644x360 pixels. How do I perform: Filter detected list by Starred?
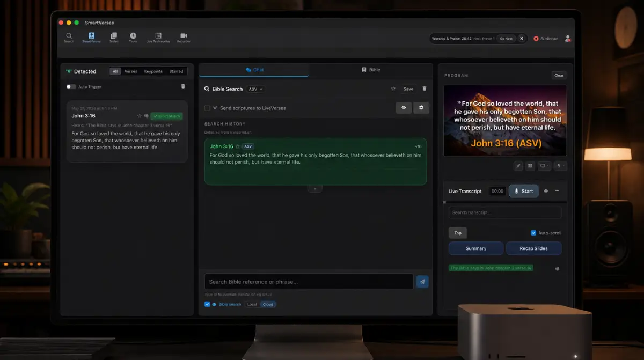click(x=176, y=71)
